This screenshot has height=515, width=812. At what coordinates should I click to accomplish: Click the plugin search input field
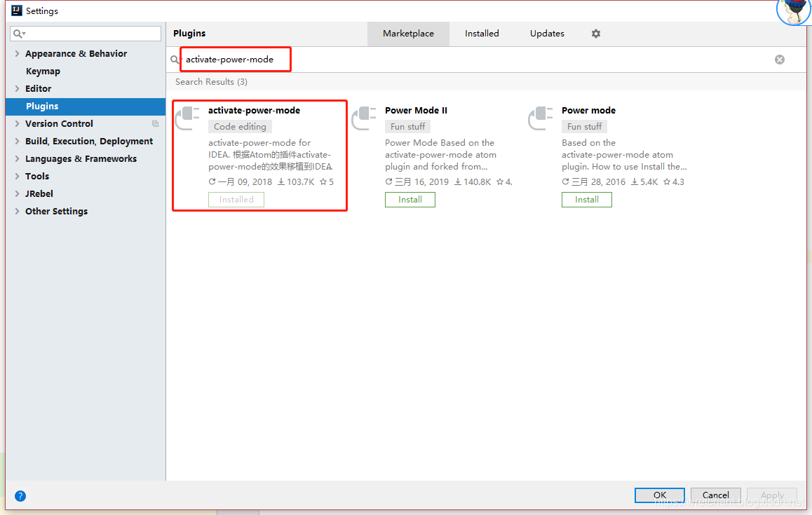click(476, 60)
